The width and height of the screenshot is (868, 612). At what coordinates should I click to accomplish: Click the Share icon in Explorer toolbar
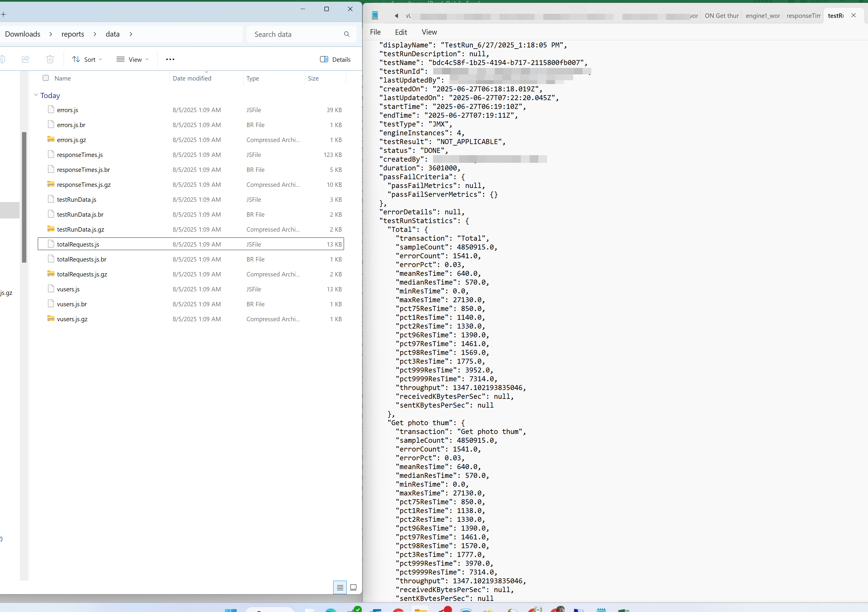click(x=25, y=59)
